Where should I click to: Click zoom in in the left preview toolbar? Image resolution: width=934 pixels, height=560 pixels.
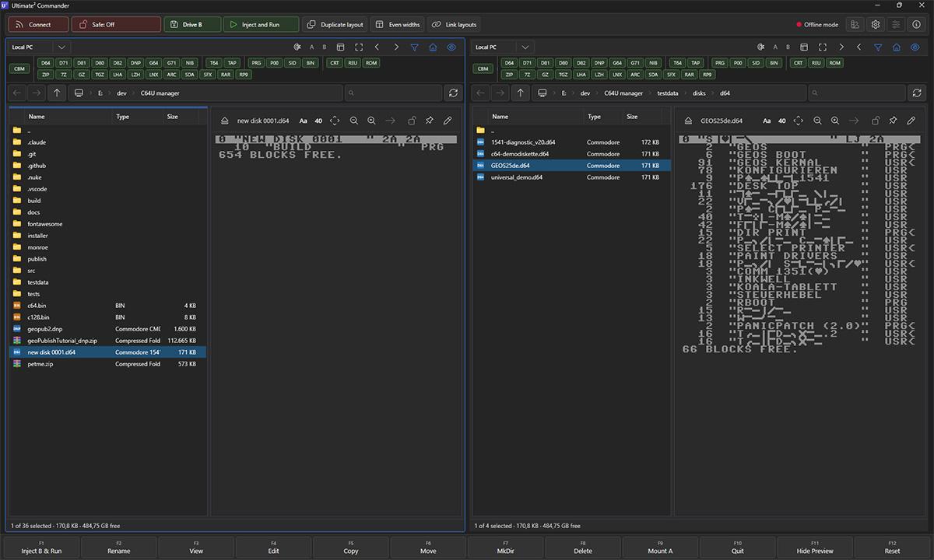point(371,121)
